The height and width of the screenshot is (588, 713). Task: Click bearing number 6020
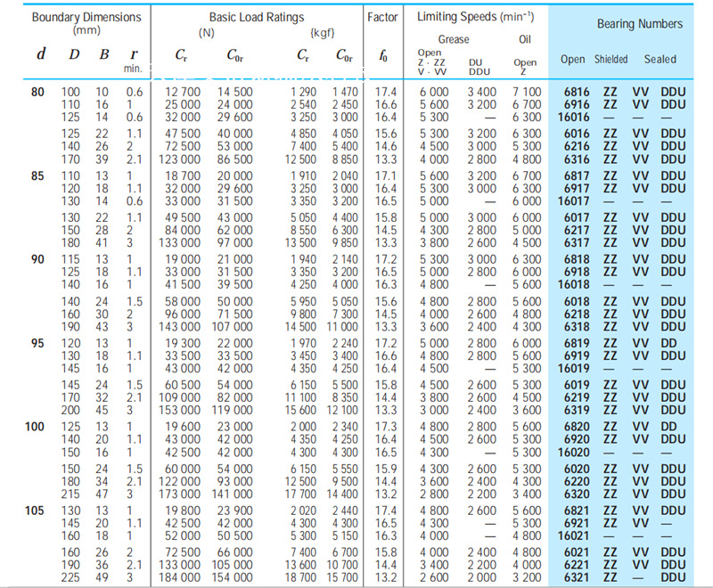tap(577, 469)
